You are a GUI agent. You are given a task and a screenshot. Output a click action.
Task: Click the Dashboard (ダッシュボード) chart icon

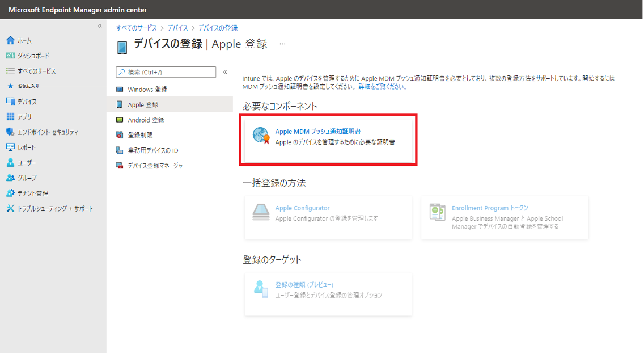coord(10,56)
